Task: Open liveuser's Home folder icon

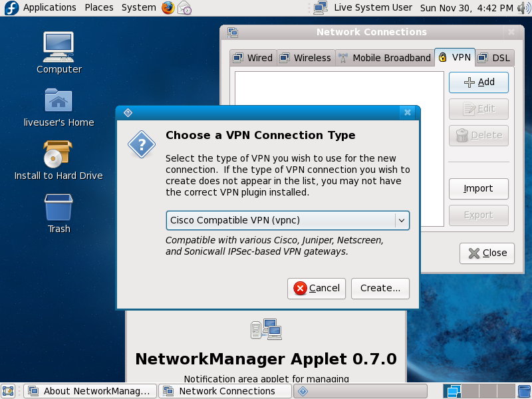Action: click(x=59, y=107)
